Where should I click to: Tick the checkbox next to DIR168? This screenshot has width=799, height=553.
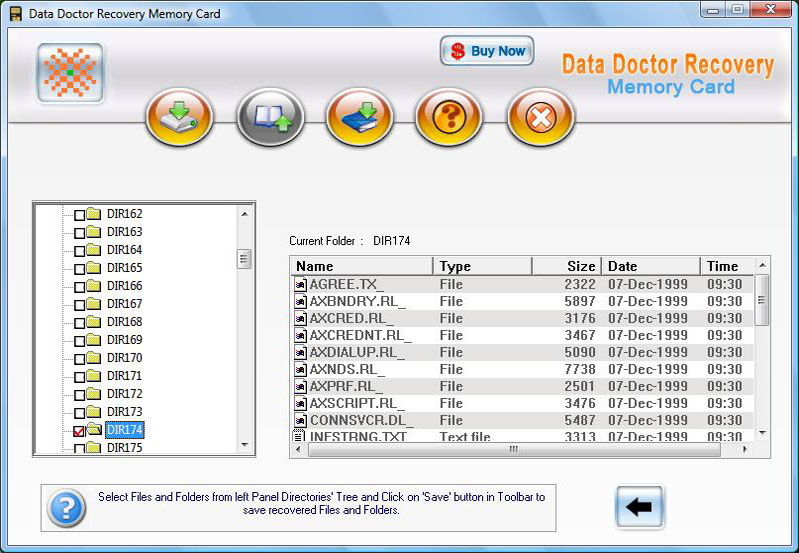click(x=80, y=322)
